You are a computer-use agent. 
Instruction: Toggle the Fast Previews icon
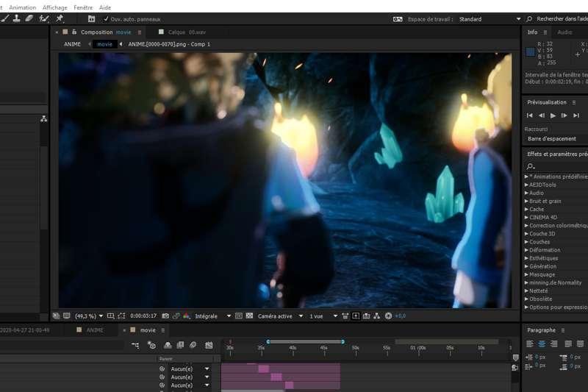pyautogui.click(x=356, y=316)
